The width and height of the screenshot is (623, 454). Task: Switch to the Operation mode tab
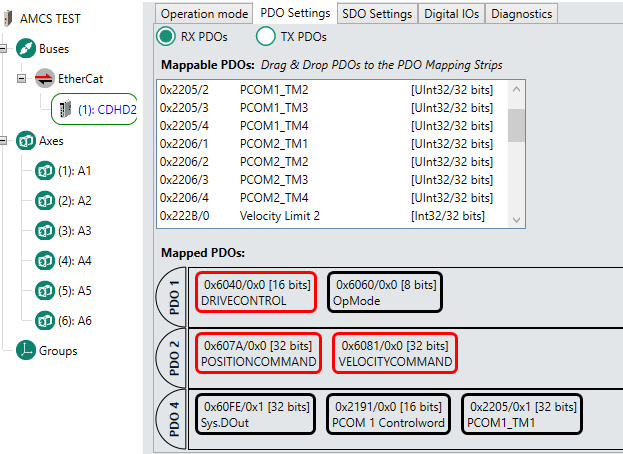pyautogui.click(x=204, y=13)
